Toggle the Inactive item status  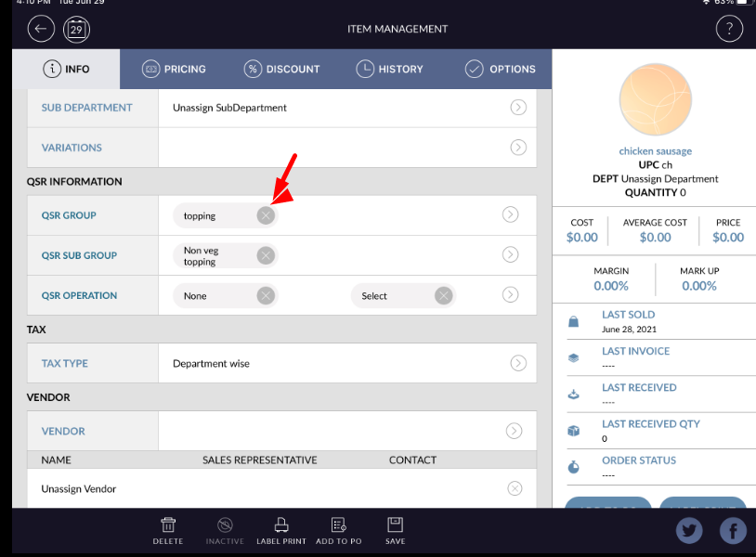[225, 530]
